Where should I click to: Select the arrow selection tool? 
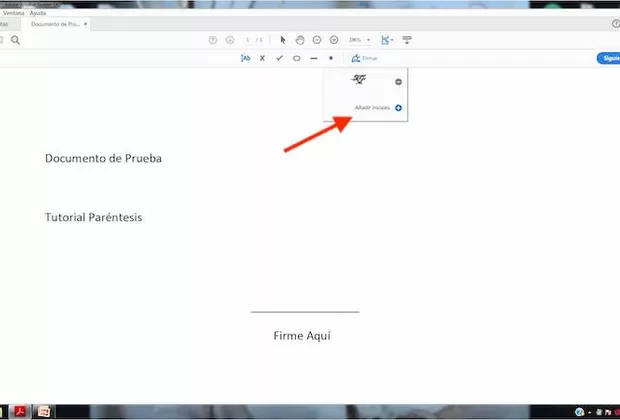pos(283,40)
